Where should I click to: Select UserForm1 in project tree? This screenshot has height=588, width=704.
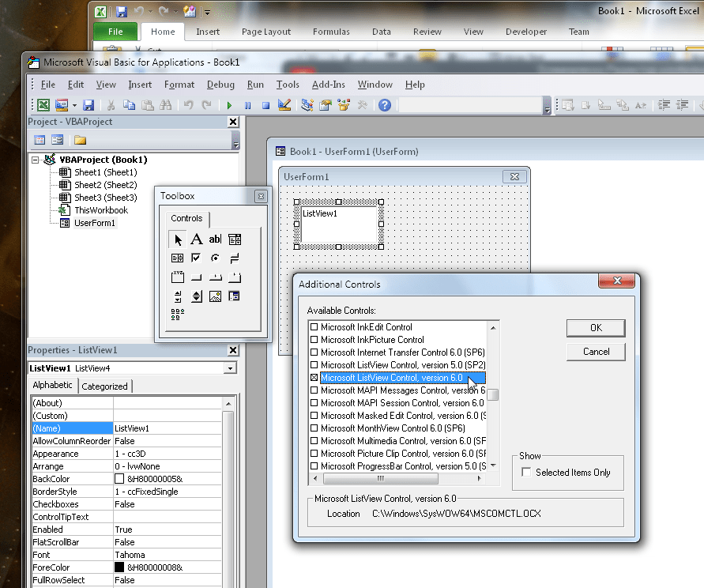(95, 223)
